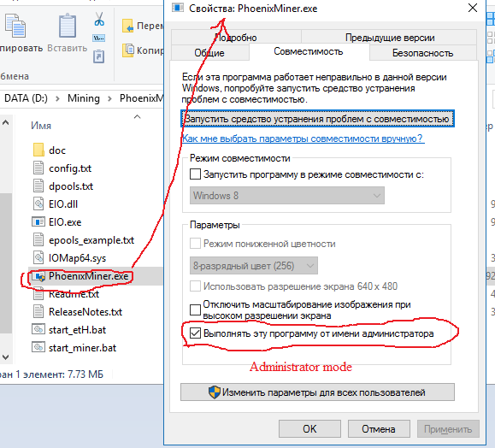Image resolution: width=495 pixels, height=448 pixels.
Task: Click the OK button
Action: tap(309, 428)
